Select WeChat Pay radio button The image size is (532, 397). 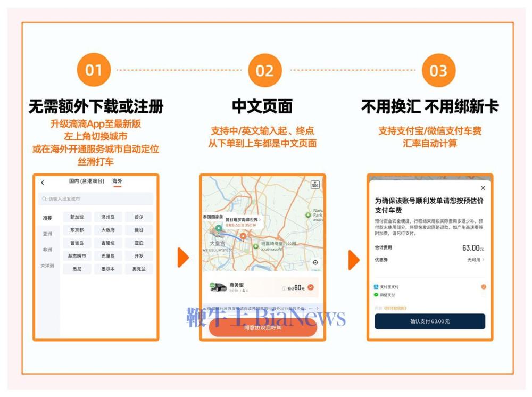(483, 295)
